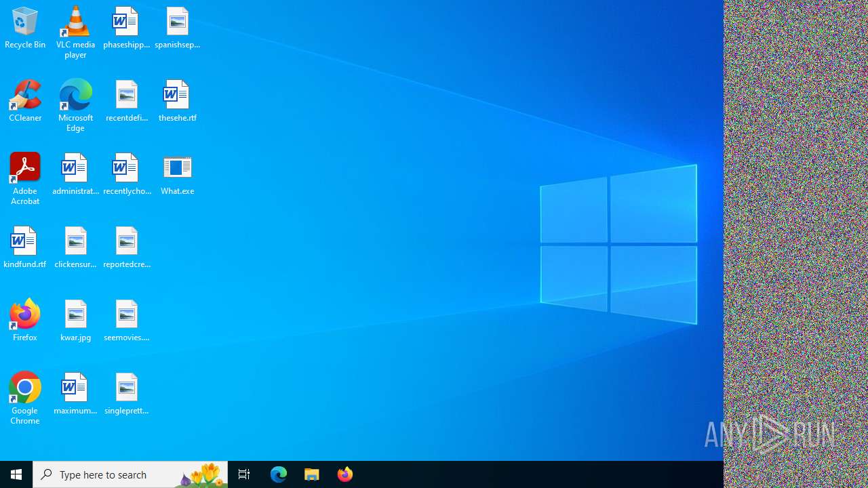Open the Recycle Bin icon

[25, 28]
